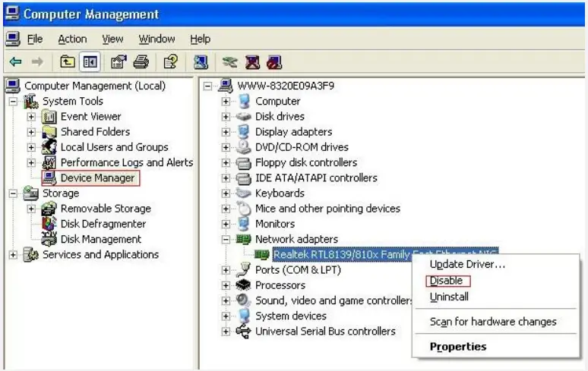Image resolution: width=588 pixels, height=371 pixels.
Task: Open the File menu
Action: 35,39
